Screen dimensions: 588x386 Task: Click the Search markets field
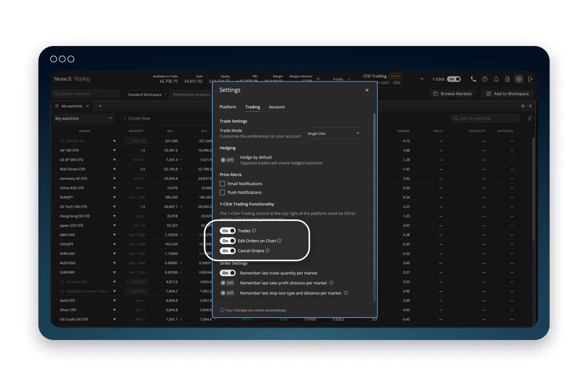86,94
